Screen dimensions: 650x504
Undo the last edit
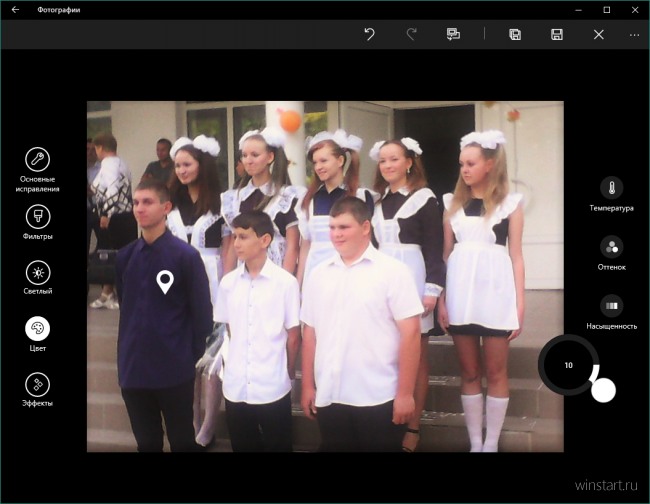click(369, 34)
